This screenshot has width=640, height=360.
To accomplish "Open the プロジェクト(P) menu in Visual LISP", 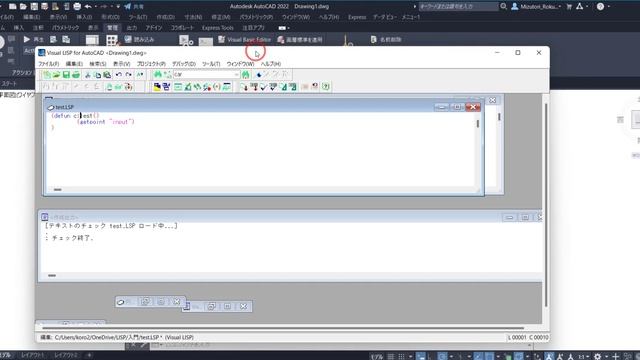I will tap(151, 64).
